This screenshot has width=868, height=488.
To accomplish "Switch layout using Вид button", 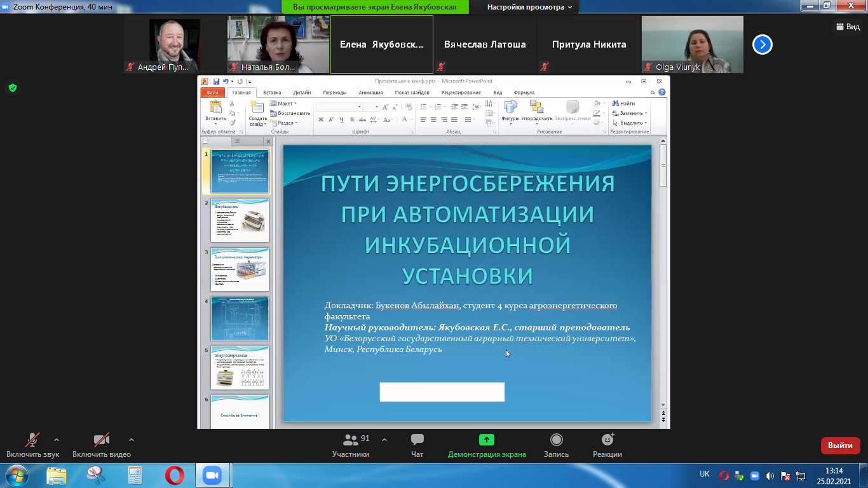I will click(x=847, y=27).
